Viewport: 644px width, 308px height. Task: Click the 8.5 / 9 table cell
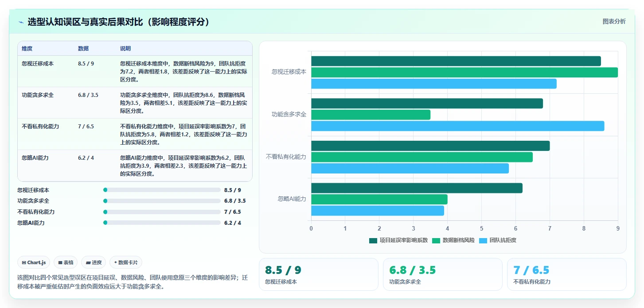86,64
